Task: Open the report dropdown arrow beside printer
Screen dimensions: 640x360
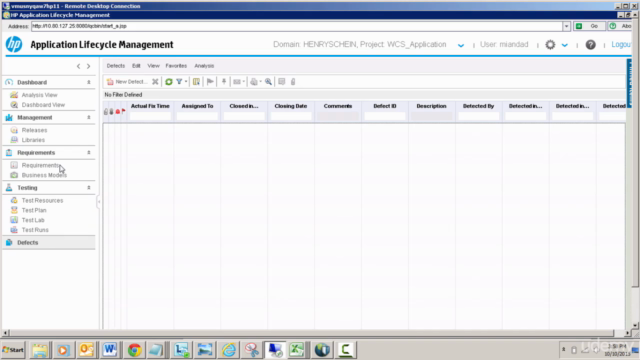Action: coord(260,82)
